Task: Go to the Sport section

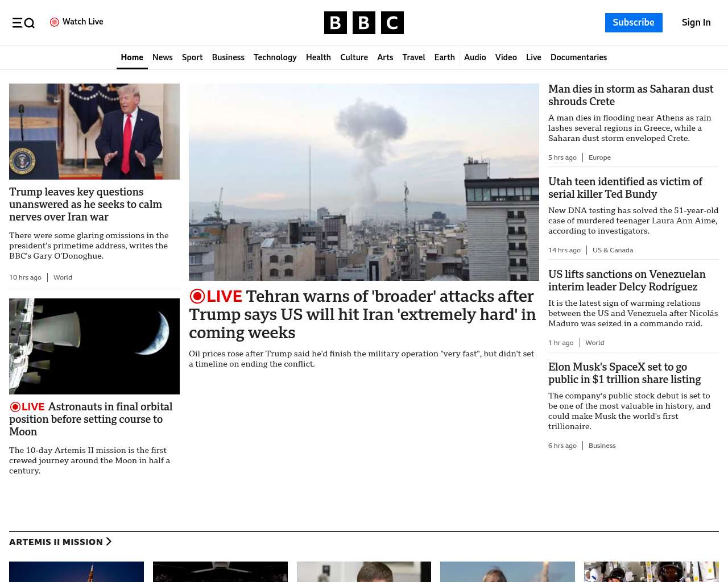Action: point(192,57)
